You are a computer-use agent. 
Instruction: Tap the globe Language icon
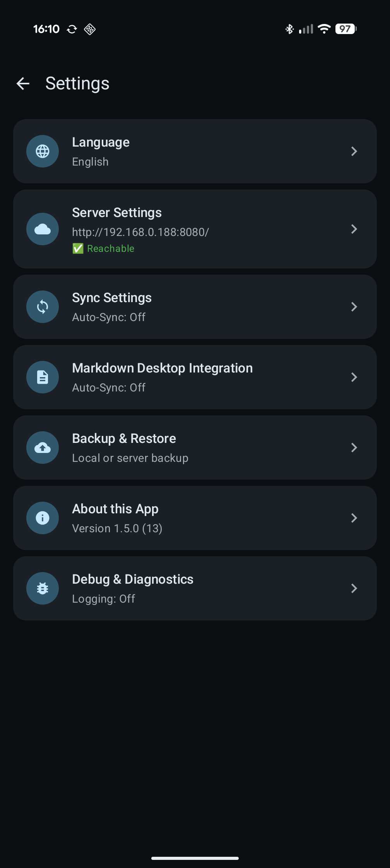(x=43, y=151)
